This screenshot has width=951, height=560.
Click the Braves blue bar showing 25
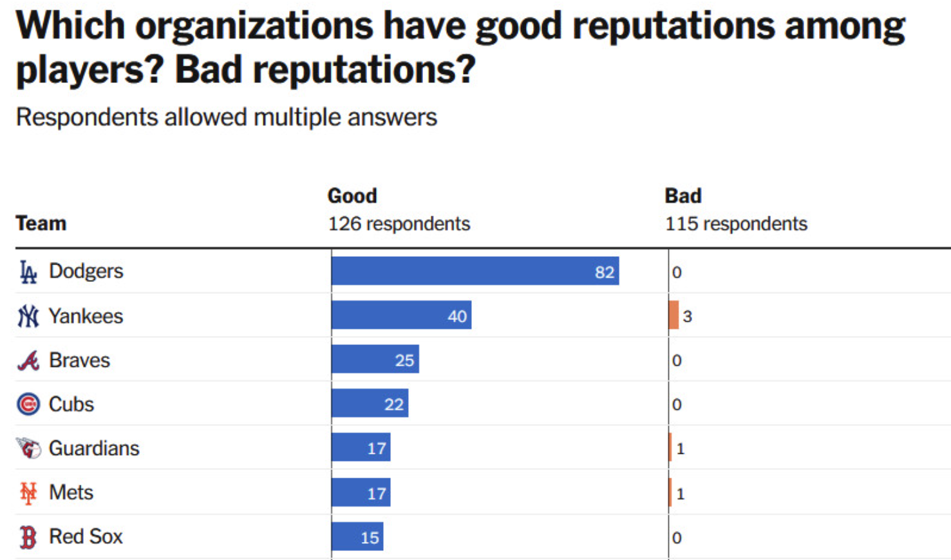pyautogui.click(x=375, y=359)
